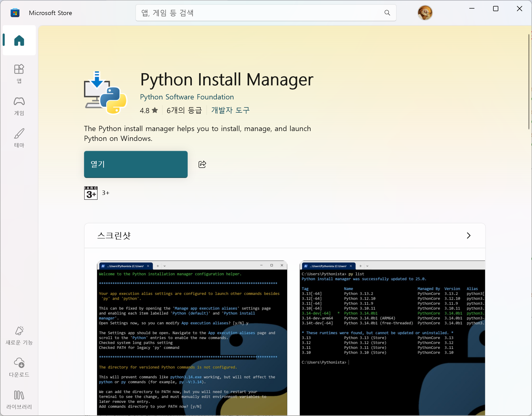Open the configuration helper screenshot thumbnail
Image resolution: width=532 pixels, height=416 pixels.
(x=192, y=338)
